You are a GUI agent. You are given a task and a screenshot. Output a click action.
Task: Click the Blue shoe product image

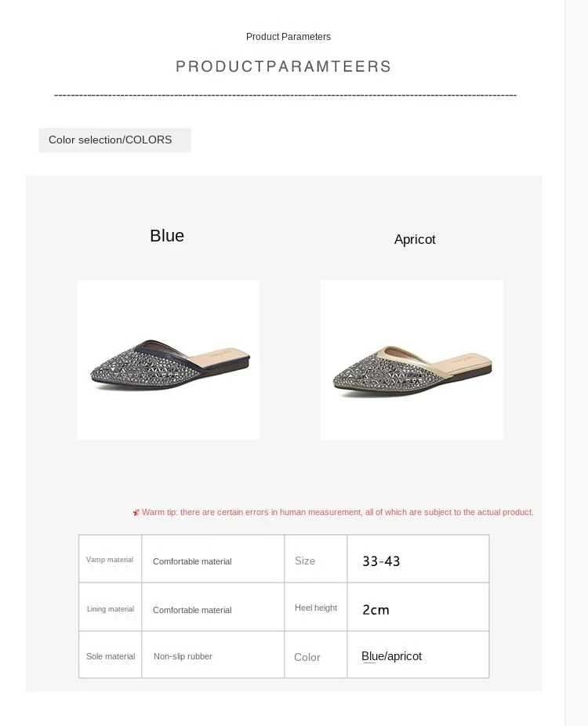pyautogui.click(x=168, y=360)
